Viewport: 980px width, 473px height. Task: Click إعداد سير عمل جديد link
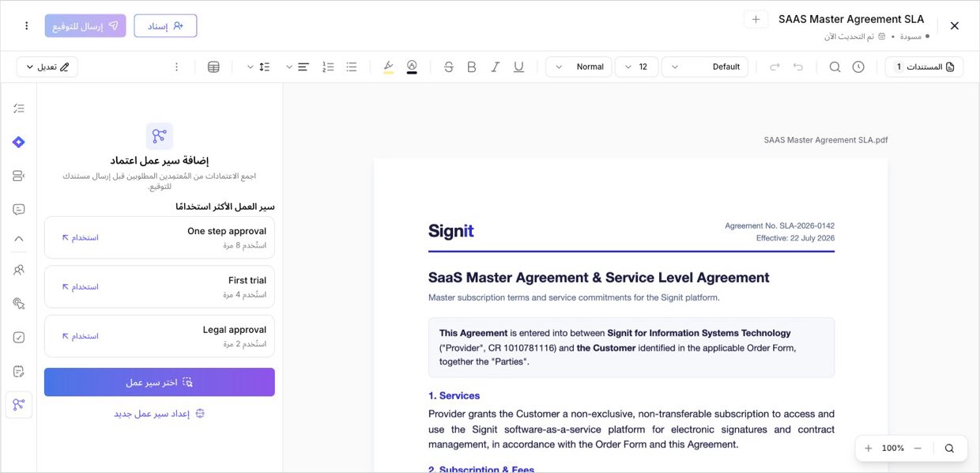[160, 414]
